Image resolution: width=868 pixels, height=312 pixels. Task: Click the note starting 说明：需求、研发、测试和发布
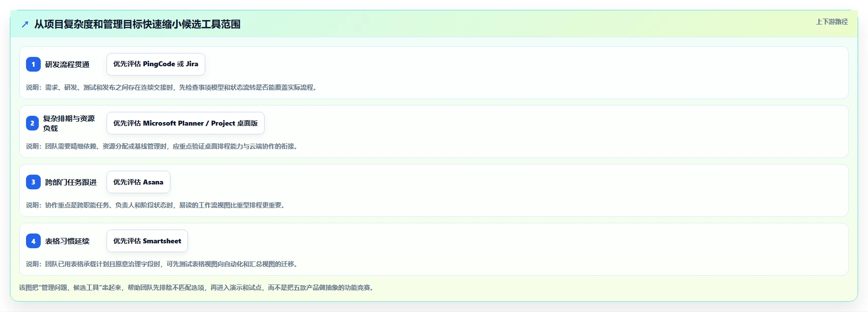172,87
